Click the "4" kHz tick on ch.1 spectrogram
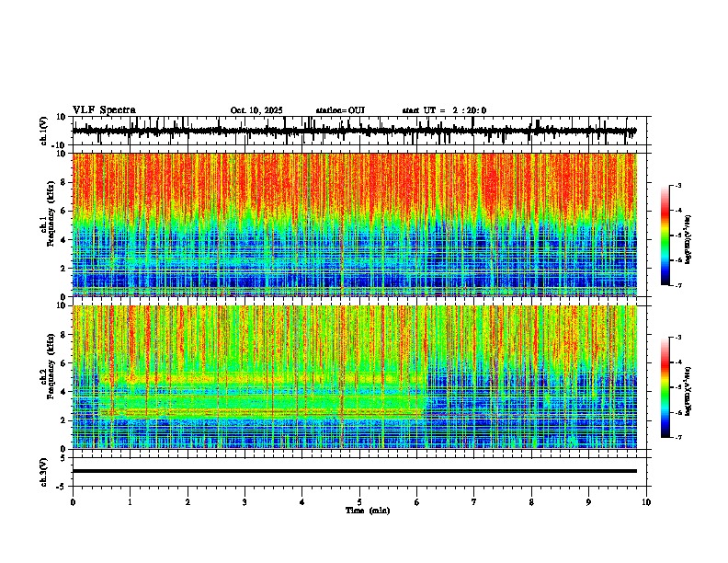 click(x=64, y=240)
